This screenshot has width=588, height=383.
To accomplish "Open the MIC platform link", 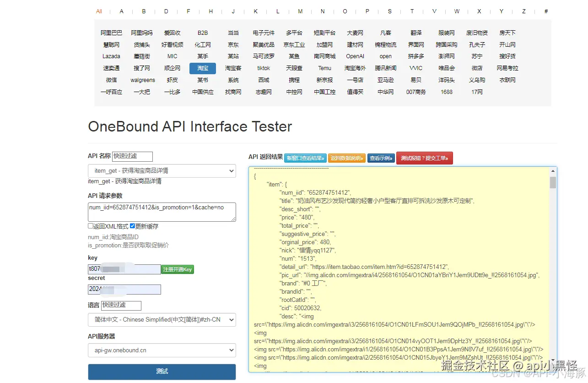I will 172,56.
